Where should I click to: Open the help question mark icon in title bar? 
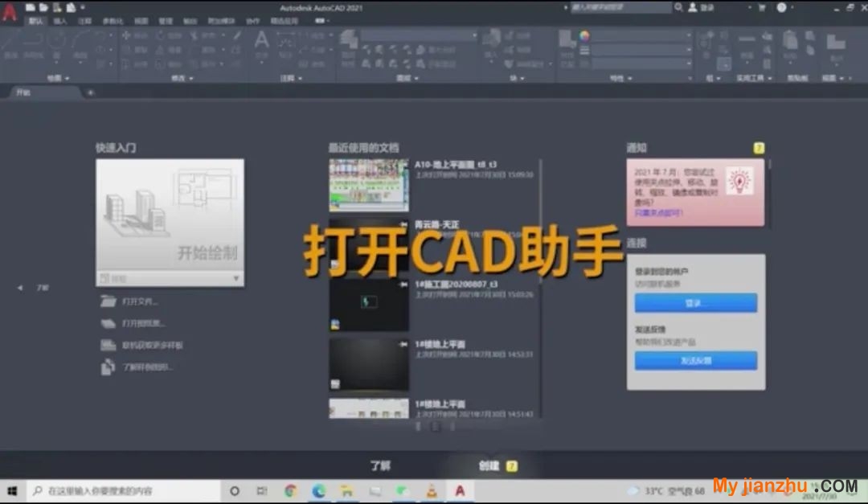click(782, 8)
